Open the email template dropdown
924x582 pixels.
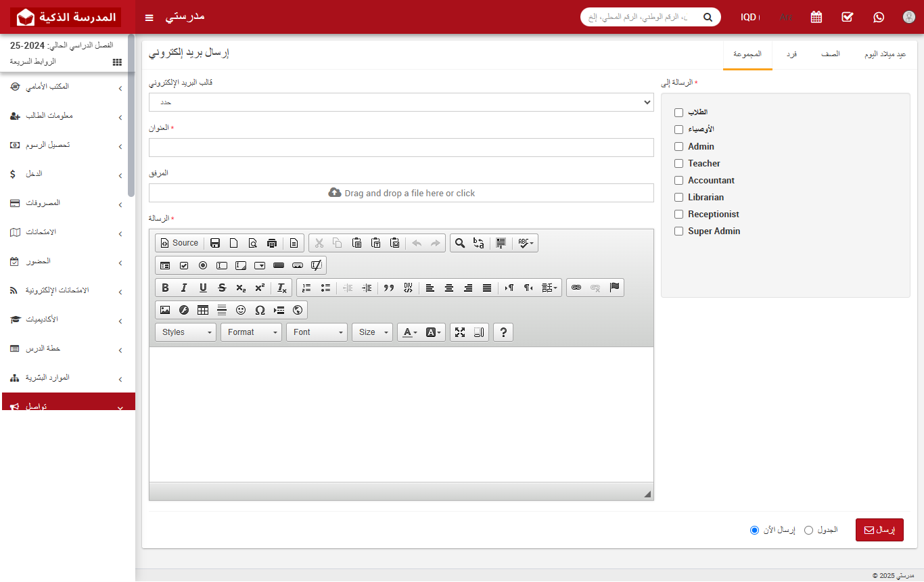coord(401,102)
